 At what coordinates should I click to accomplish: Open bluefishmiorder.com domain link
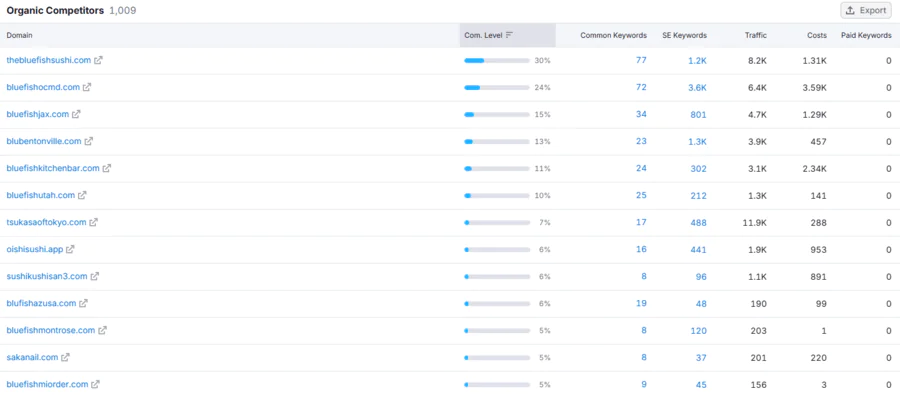point(47,384)
